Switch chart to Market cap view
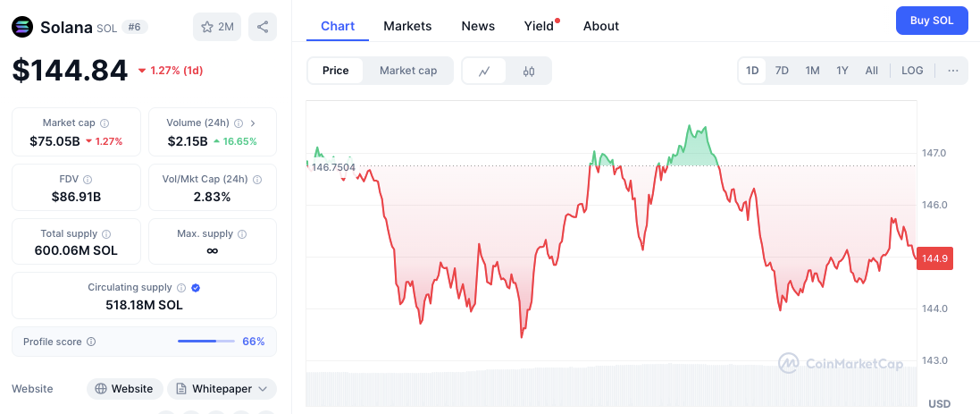Screen dimensions: 980x414 click(x=408, y=71)
